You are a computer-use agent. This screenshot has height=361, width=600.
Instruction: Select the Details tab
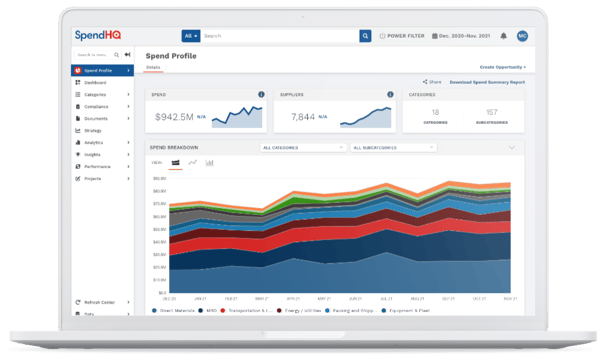click(153, 67)
